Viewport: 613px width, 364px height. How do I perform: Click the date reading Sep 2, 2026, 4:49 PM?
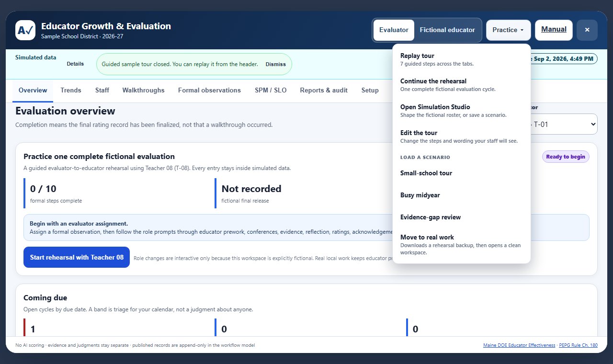pyautogui.click(x=564, y=59)
